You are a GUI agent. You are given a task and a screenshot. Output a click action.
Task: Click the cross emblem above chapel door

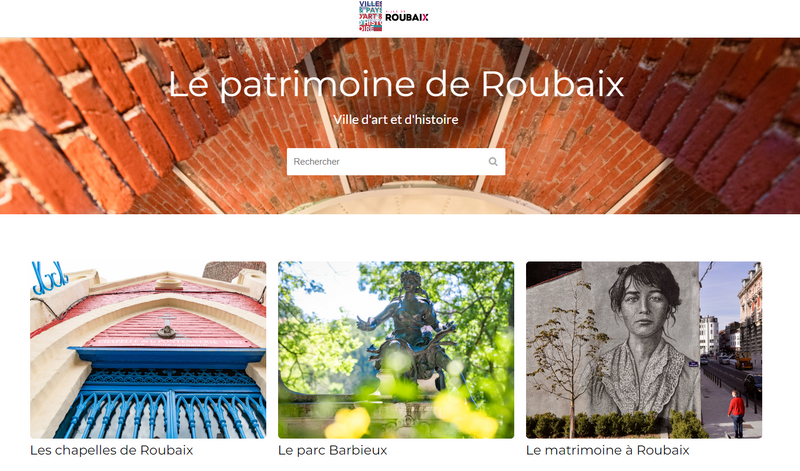click(x=166, y=326)
